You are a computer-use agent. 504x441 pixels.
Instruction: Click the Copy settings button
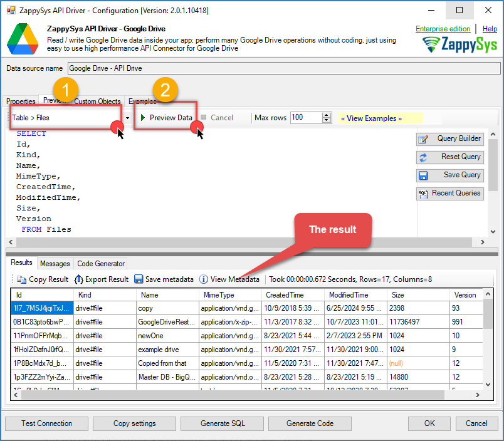point(134,423)
